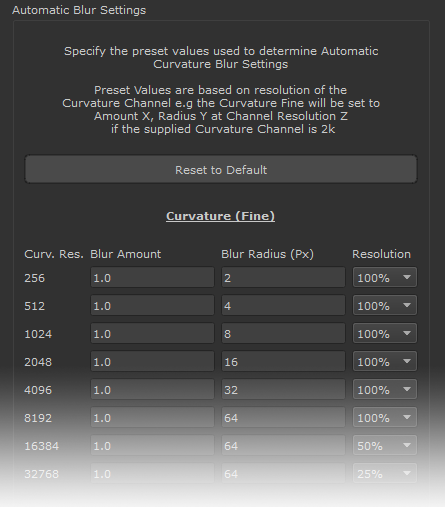Select Blur Amount field for 16384 row
Viewport: 445px width, 507px height.
(x=152, y=445)
